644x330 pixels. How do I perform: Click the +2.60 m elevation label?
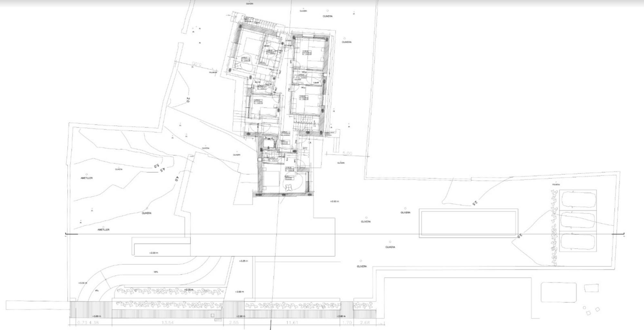pyautogui.click(x=335, y=201)
